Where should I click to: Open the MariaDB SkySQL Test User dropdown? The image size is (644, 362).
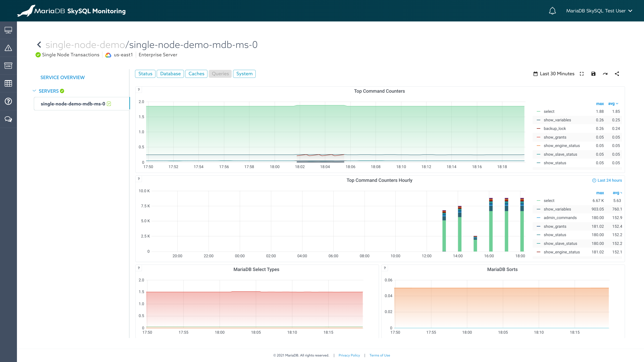pos(599,11)
